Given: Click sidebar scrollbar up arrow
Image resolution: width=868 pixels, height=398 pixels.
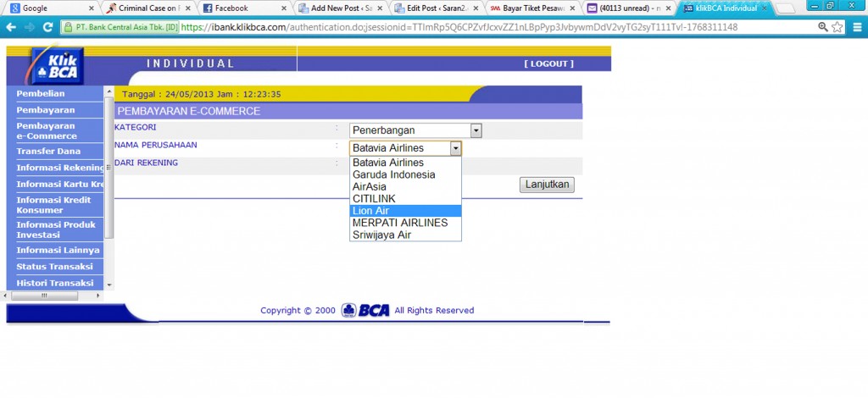Looking at the screenshot, I should click(109, 91).
